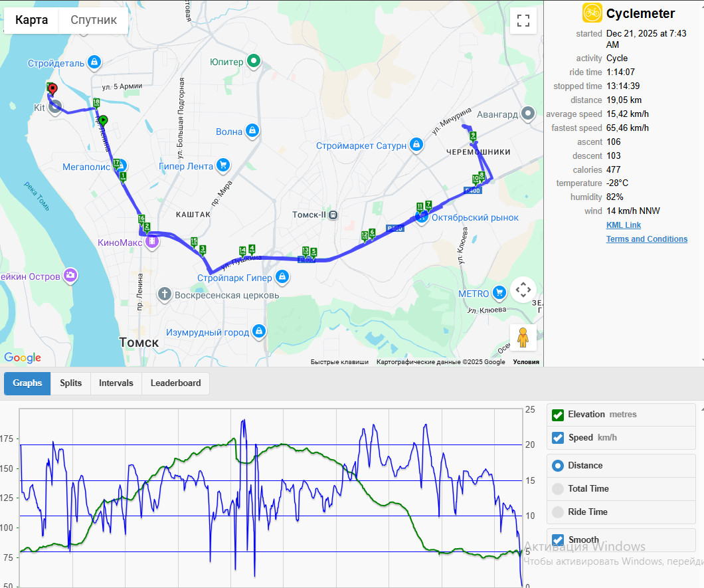Click the map camera pan control
The width and height of the screenshot is (704, 588).
click(x=523, y=290)
